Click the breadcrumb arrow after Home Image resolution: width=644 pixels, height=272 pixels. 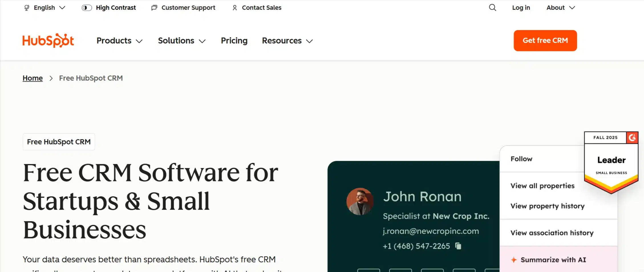click(x=51, y=78)
